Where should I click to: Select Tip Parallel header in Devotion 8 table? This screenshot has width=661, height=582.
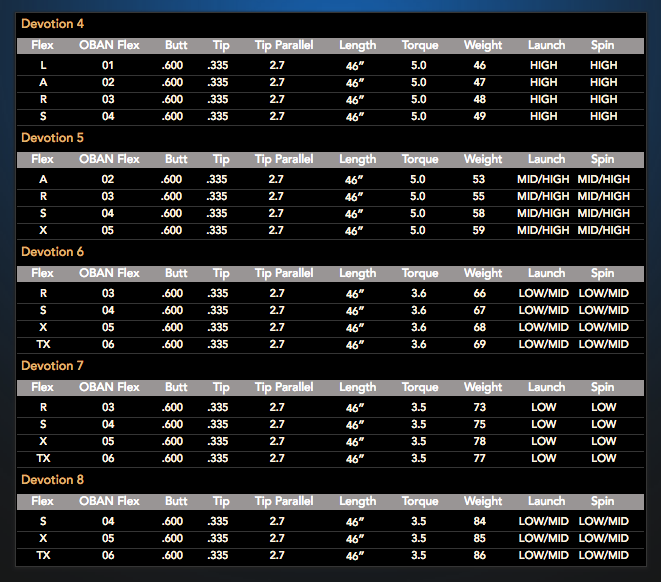[284, 501]
